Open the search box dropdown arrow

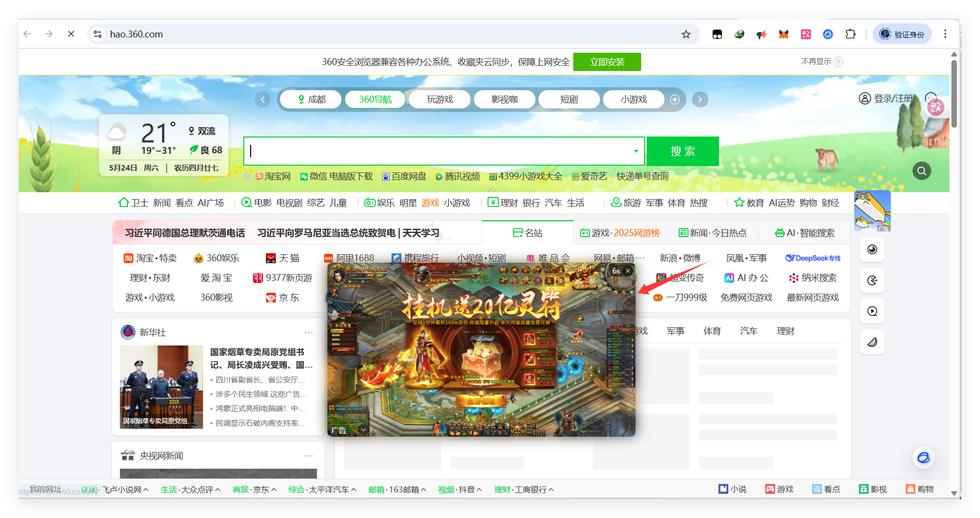click(x=636, y=151)
